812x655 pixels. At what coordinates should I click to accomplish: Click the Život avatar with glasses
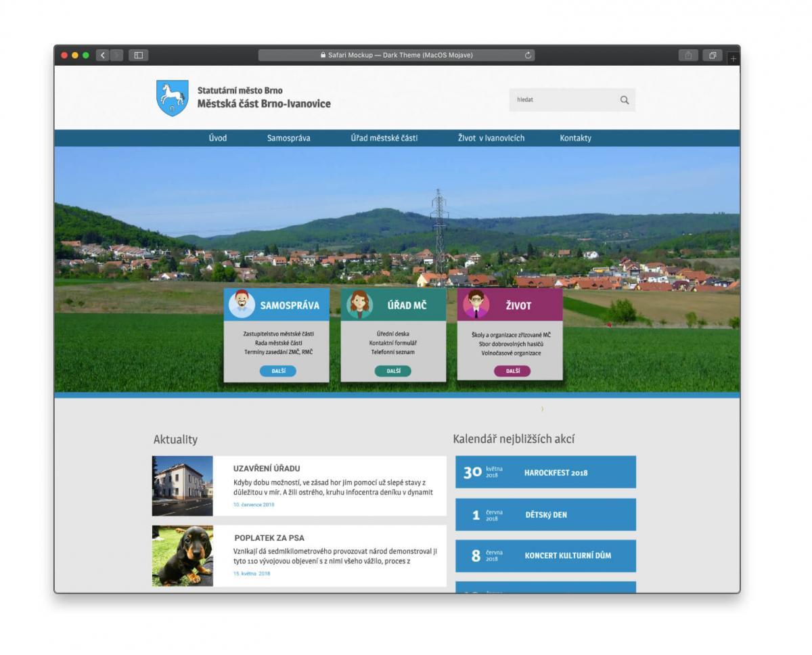pyautogui.click(x=476, y=304)
